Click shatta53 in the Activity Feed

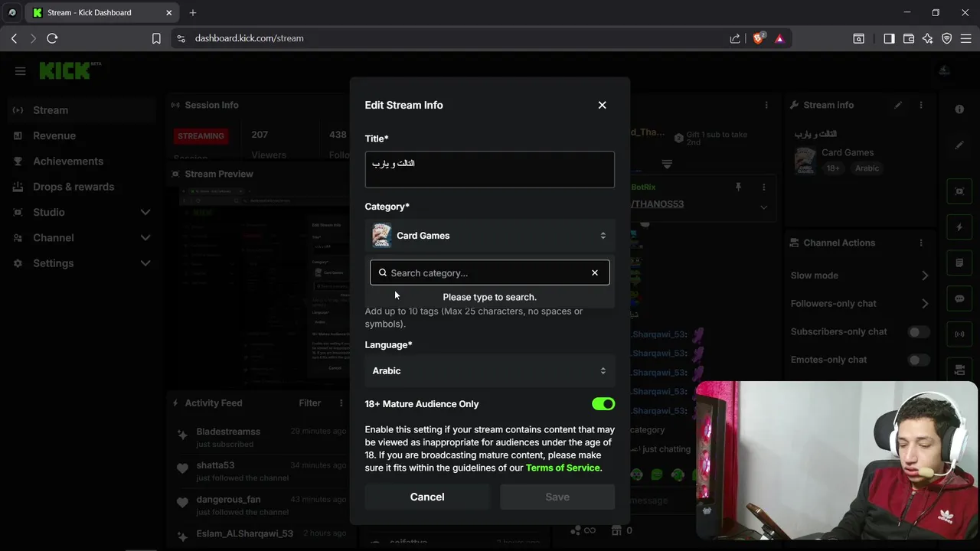point(215,465)
